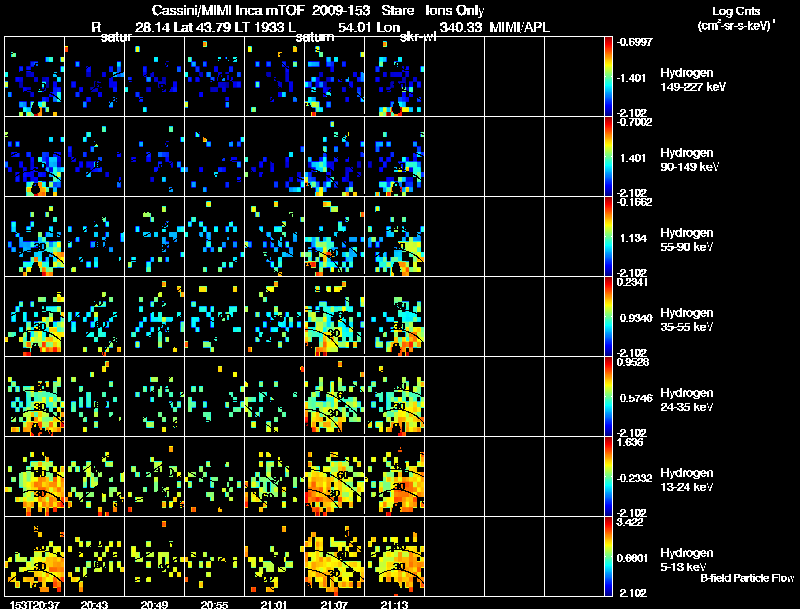
Task: Select the 'Hydrogen 149-227 keV' label
Action: (692, 80)
